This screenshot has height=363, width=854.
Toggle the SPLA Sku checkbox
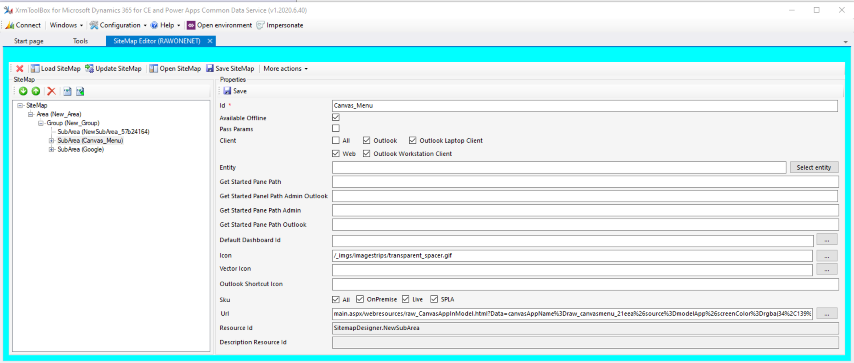pyautogui.click(x=434, y=299)
